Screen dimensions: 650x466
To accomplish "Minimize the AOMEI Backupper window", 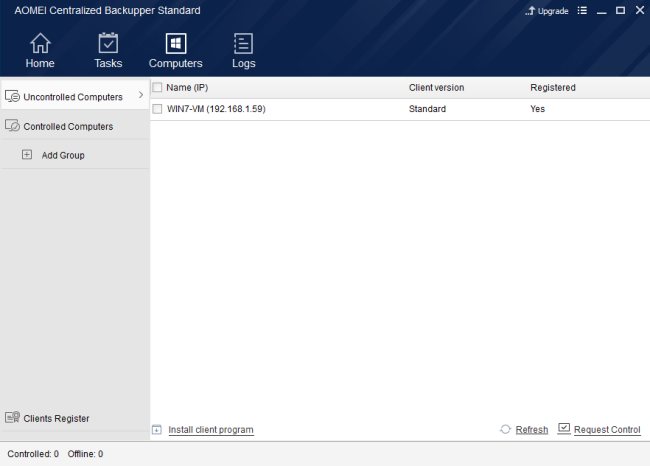I will 601,11.
